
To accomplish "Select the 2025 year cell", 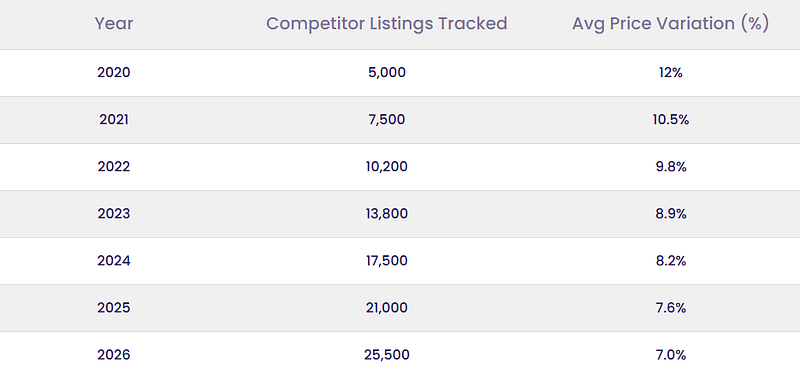I will tap(114, 308).
